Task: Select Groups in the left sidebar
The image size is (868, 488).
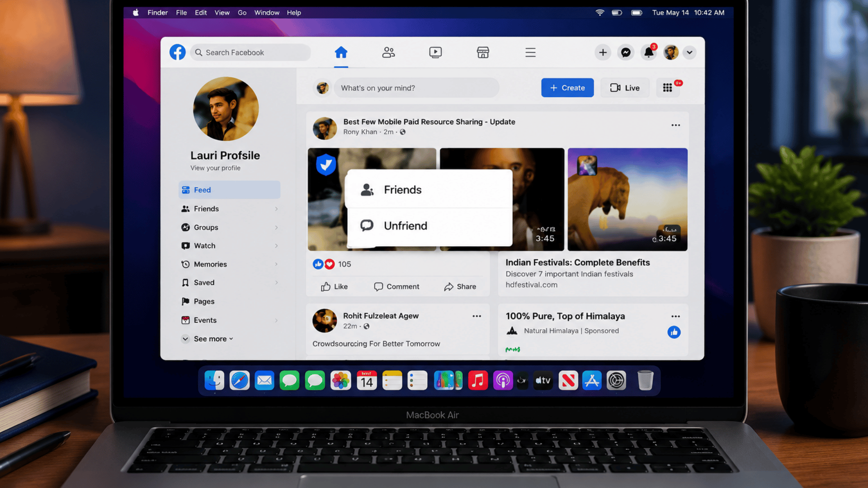Action: coord(229,227)
